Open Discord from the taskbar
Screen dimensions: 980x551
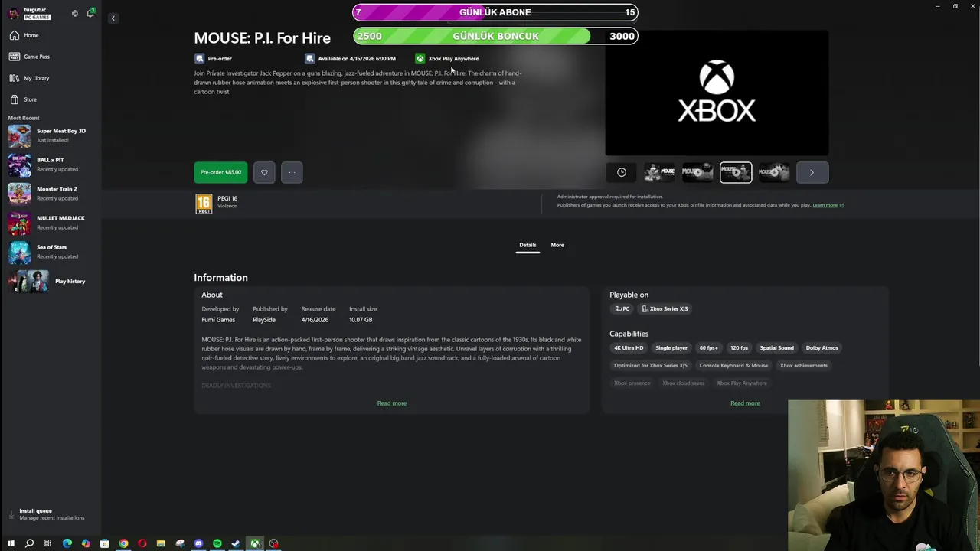[x=198, y=543]
